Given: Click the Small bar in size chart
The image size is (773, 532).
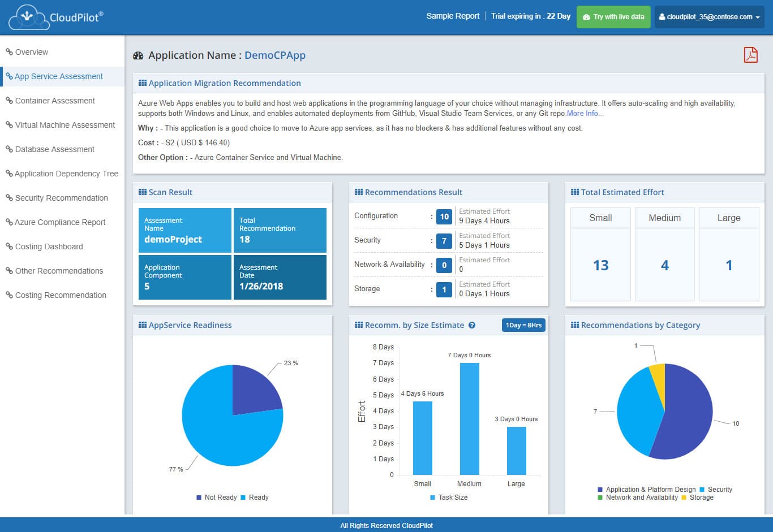Looking at the screenshot, I should pos(423,438).
